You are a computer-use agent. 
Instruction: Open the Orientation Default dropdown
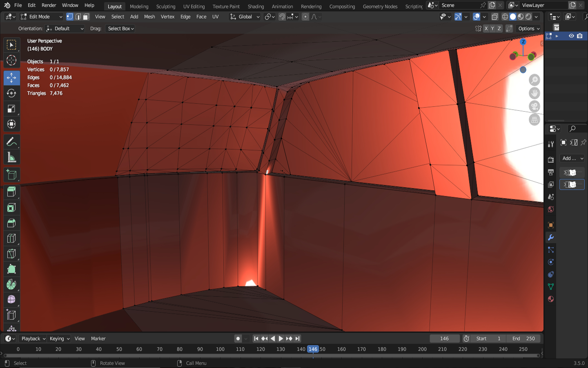(x=65, y=29)
